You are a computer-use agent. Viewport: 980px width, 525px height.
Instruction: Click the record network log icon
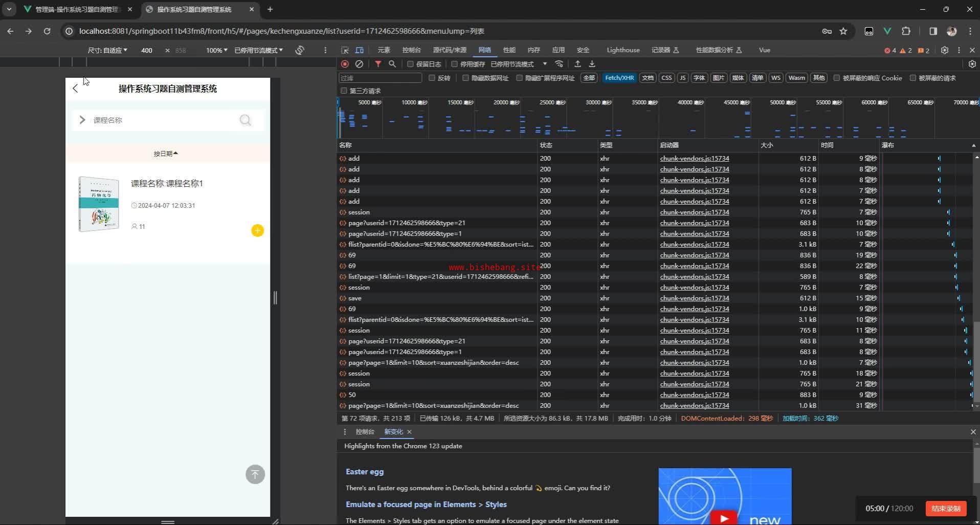(345, 64)
